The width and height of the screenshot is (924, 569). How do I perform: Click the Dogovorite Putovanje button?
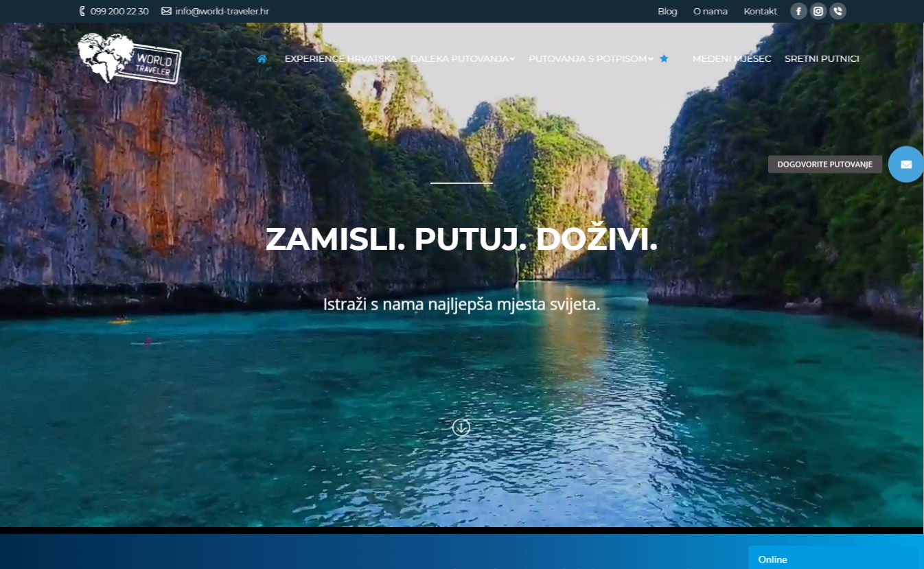click(825, 164)
